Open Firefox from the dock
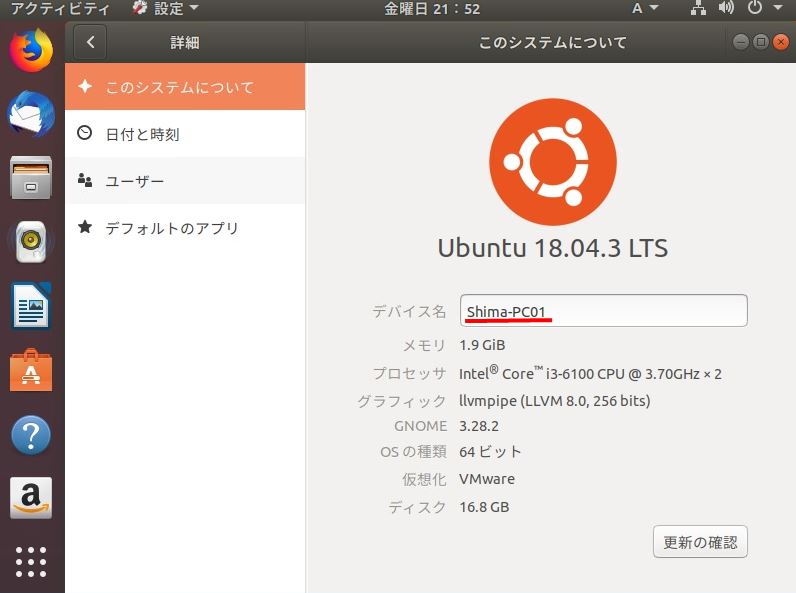Viewport: 796px width, 593px height. click(31, 50)
